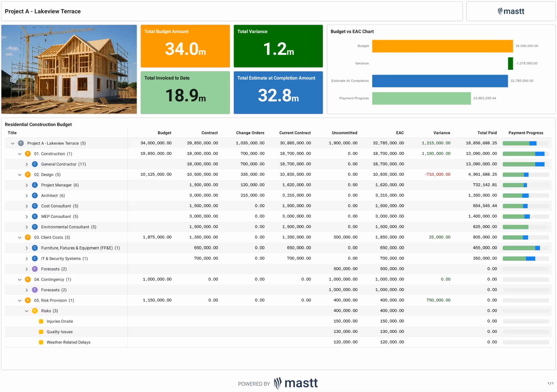
Task: Click the Mastt logo in the top right
Action: [510, 11]
